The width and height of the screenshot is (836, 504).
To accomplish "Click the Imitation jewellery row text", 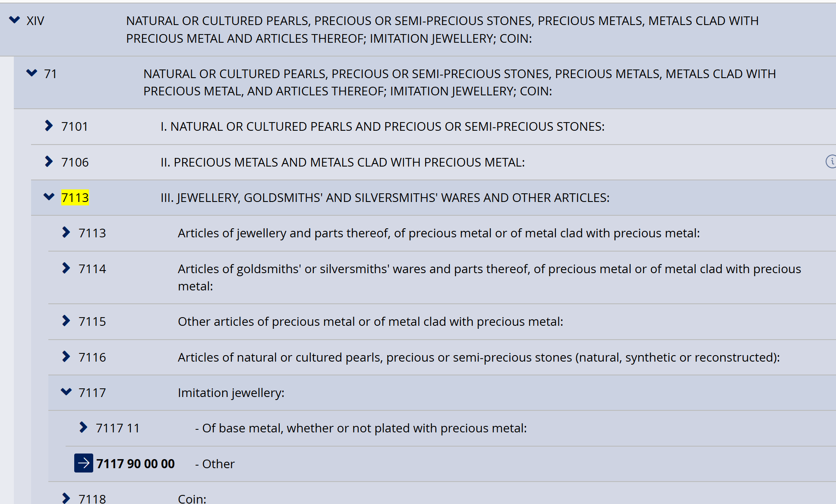I will [x=231, y=393].
